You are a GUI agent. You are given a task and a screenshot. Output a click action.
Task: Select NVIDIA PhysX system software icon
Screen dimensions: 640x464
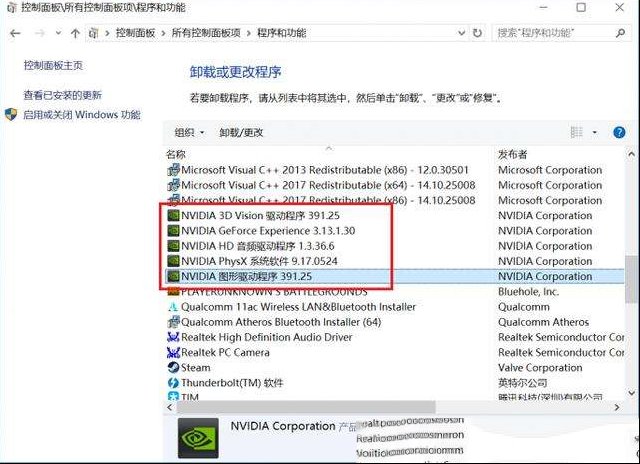tap(173, 261)
